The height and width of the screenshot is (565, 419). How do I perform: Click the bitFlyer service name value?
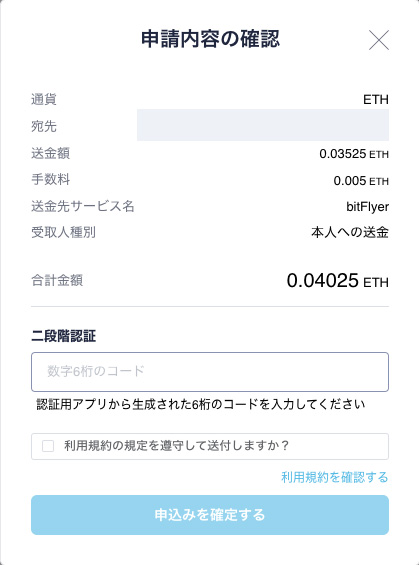tap(367, 207)
